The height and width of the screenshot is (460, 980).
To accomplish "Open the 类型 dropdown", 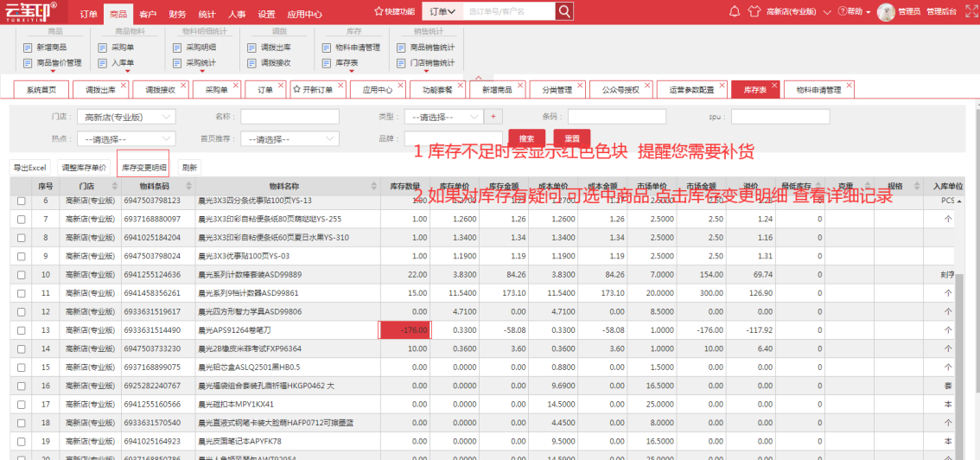I will 443,117.
